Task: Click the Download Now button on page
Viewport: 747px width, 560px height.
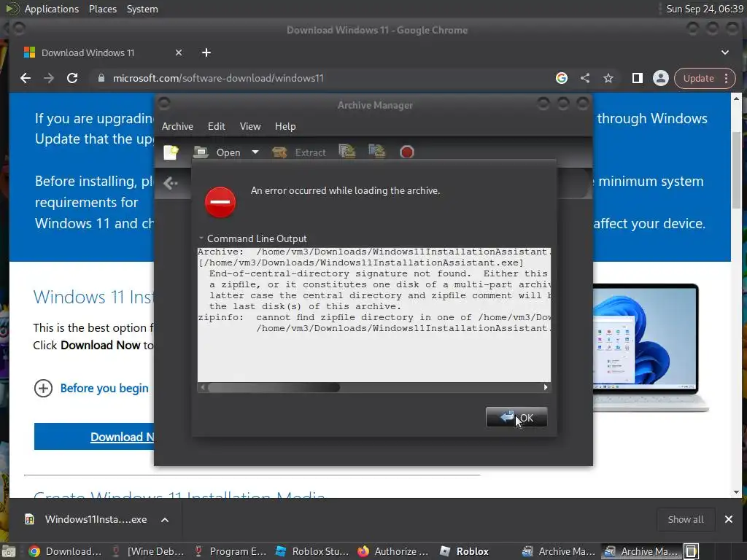Action: pyautogui.click(x=94, y=436)
